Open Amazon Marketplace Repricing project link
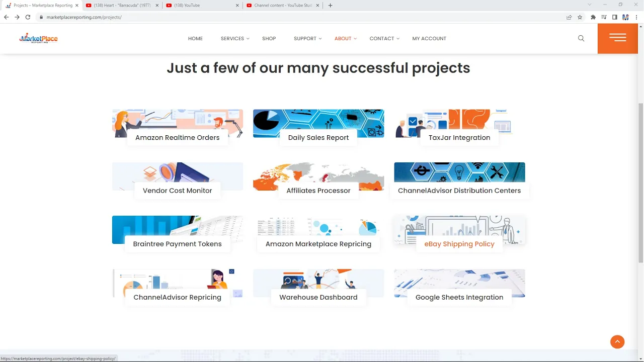Viewport: 644px width, 362px height. pyautogui.click(x=318, y=244)
